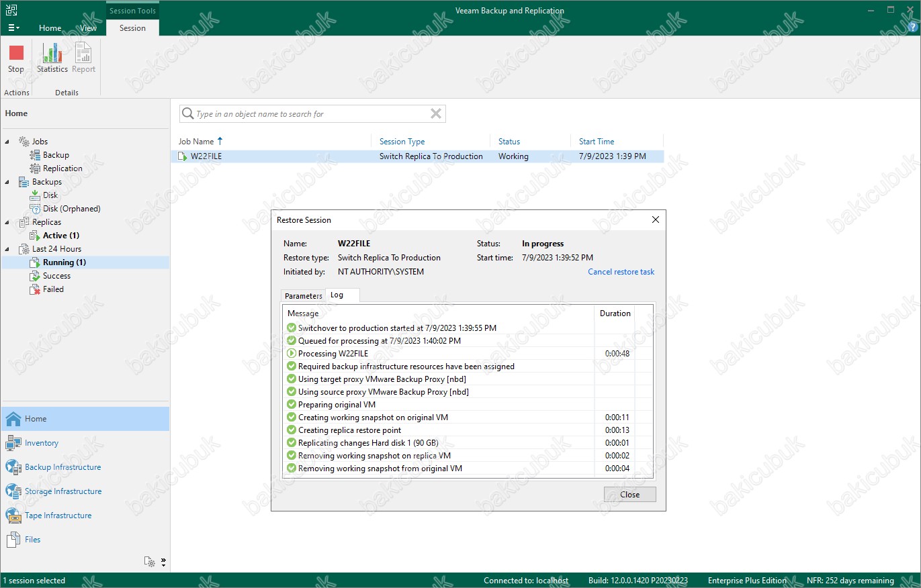Open session Statistics
The width and height of the screenshot is (921, 588).
pyautogui.click(x=52, y=59)
